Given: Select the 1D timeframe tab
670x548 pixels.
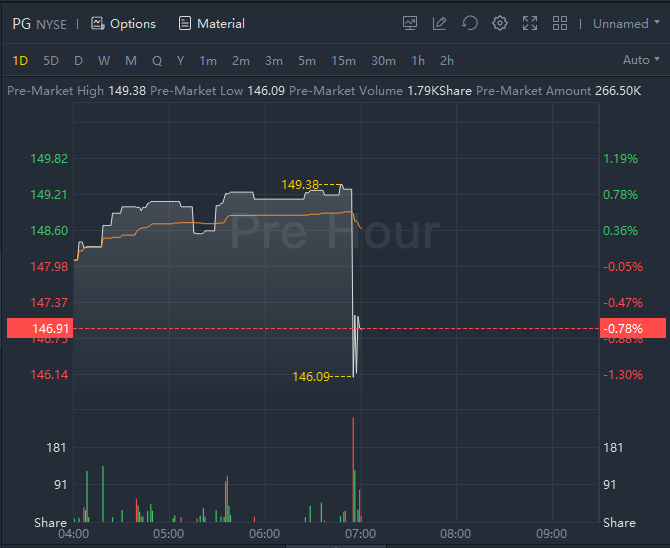Looking at the screenshot, I should (20, 61).
